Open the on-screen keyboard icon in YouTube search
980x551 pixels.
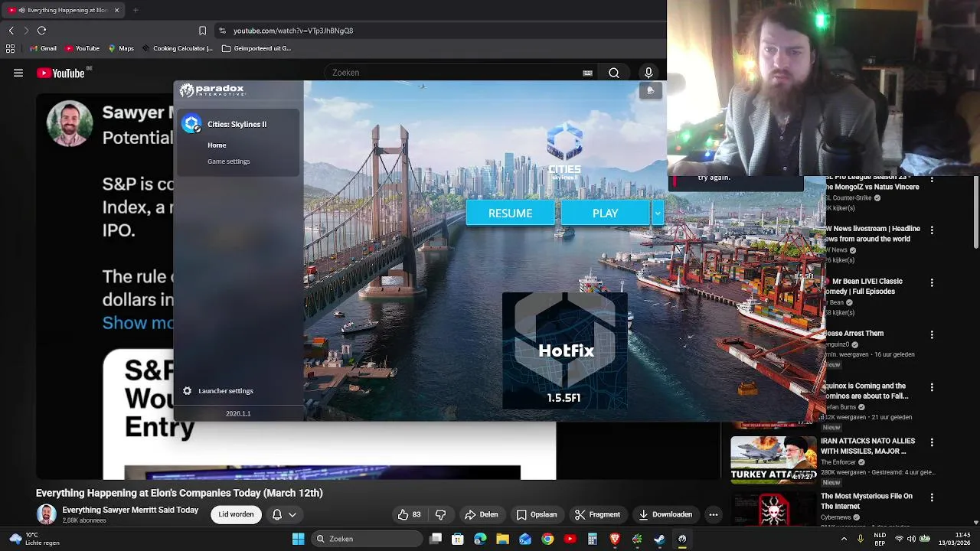coord(587,73)
